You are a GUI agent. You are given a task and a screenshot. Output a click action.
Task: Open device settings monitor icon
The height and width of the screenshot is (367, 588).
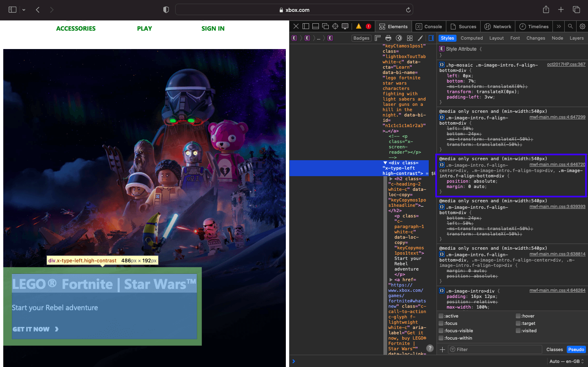click(x=345, y=26)
